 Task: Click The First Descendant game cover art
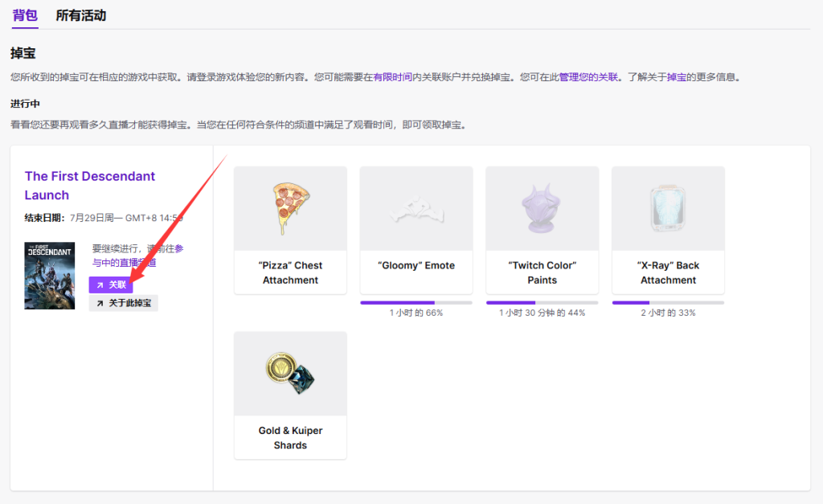pos(49,276)
